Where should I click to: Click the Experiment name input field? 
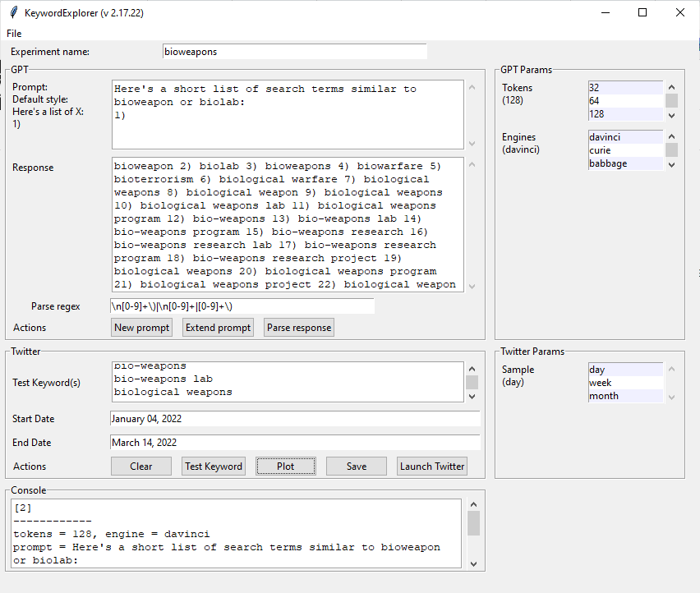tap(294, 52)
